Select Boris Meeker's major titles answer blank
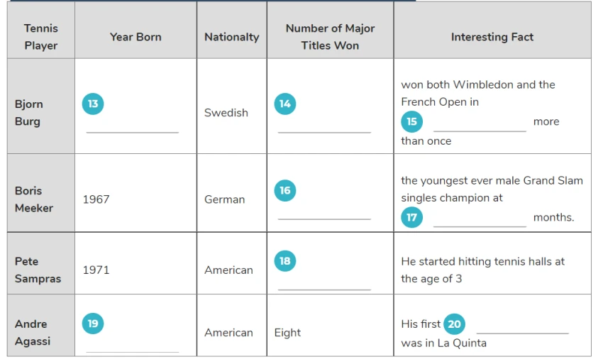Image resolution: width=603 pixels, height=364 pixels. (x=325, y=214)
